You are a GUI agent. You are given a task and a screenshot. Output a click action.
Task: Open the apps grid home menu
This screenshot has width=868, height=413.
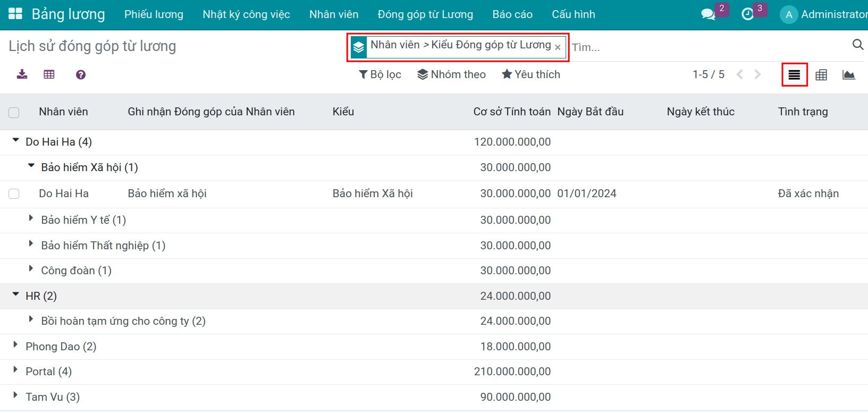(15, 14)
